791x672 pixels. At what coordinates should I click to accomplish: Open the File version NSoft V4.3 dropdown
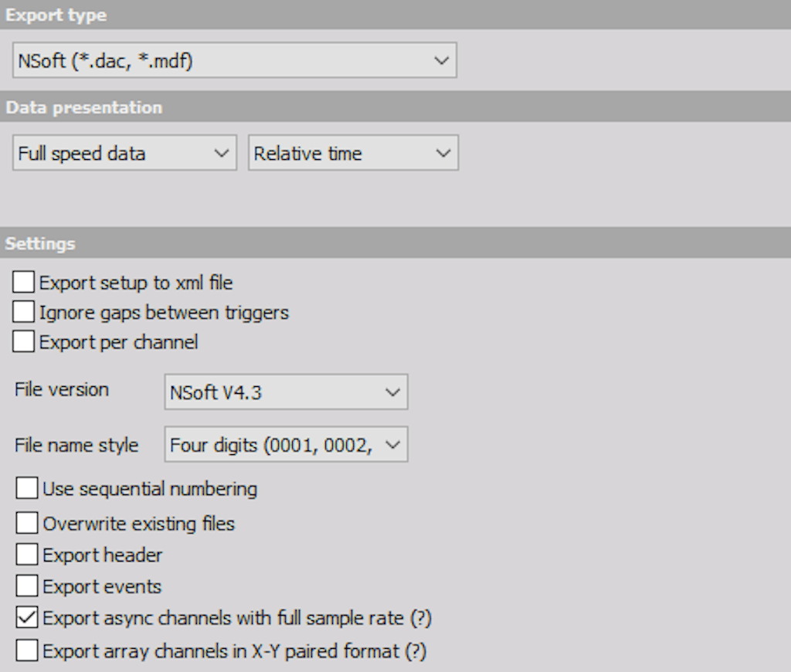click(x=286, y=392)
